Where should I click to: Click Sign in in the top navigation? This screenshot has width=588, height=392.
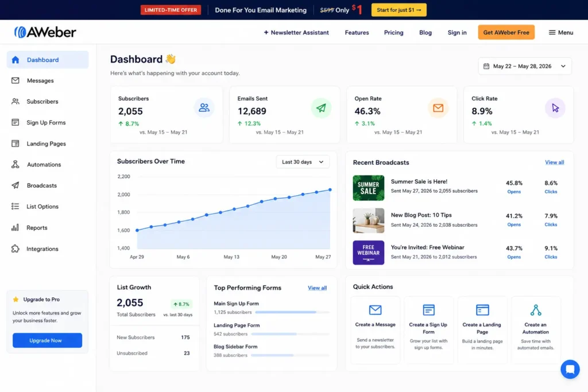coord(457,33)
